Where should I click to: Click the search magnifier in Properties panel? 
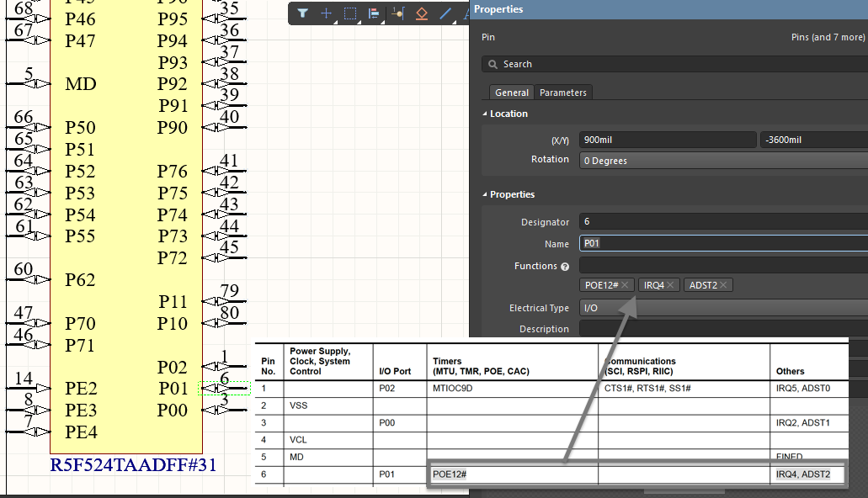492,64
